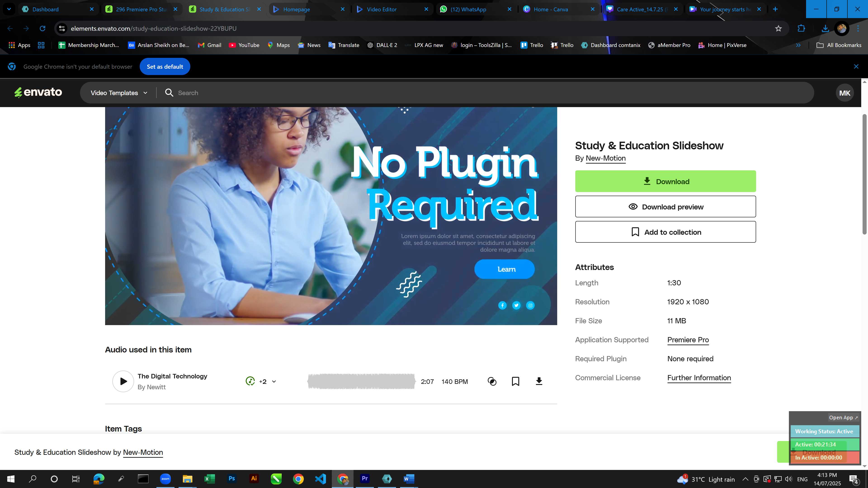This screenshot has height=488, width=868.
Task: Open Photoshop from the taskbar
Action: point(231,479)
